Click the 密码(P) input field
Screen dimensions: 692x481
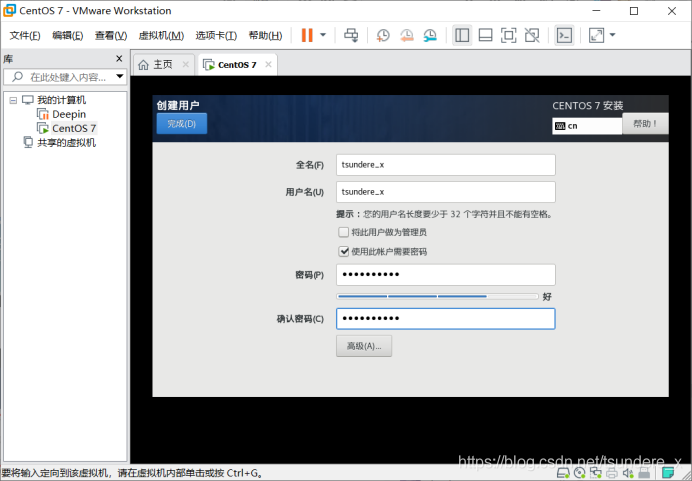click(446, 275)
